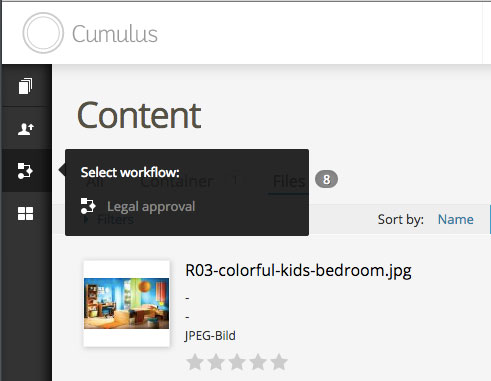Switch to the grid view sidebar icon
The height and width of the screenshot is (381, 491).
click(x=25, y=213)
